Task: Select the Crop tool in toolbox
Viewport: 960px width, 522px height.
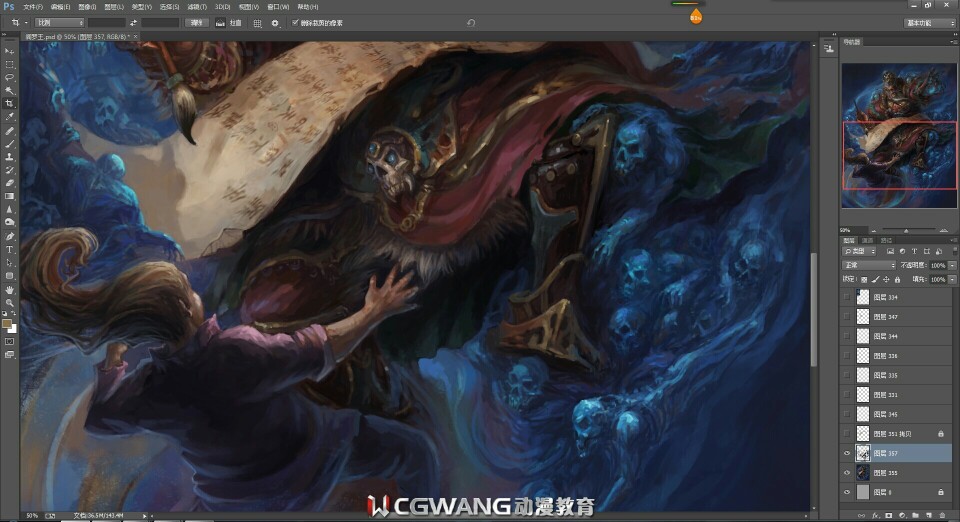Action: [x=9, y=104]
